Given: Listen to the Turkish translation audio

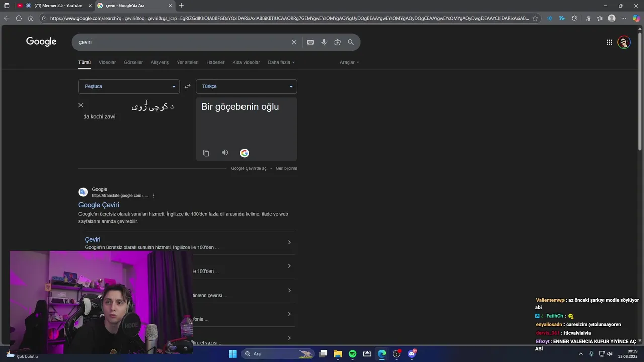Looking at the screenshot, I should point(225,153).
